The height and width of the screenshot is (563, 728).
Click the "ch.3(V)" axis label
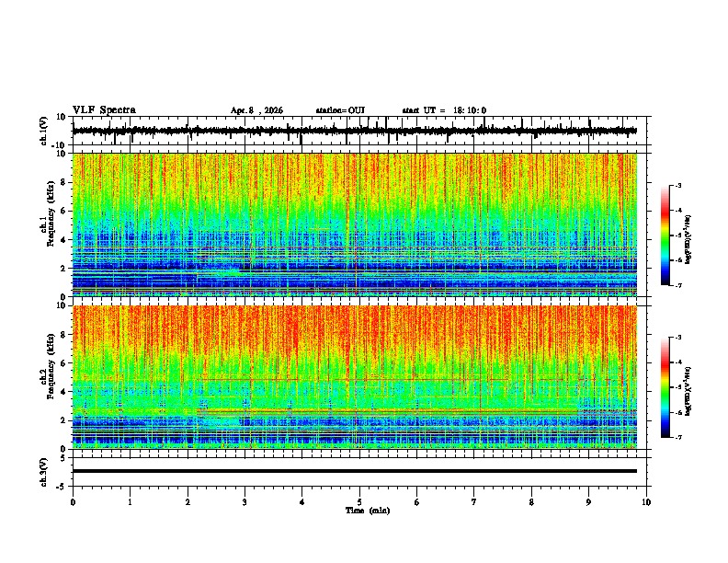point(44,473)
